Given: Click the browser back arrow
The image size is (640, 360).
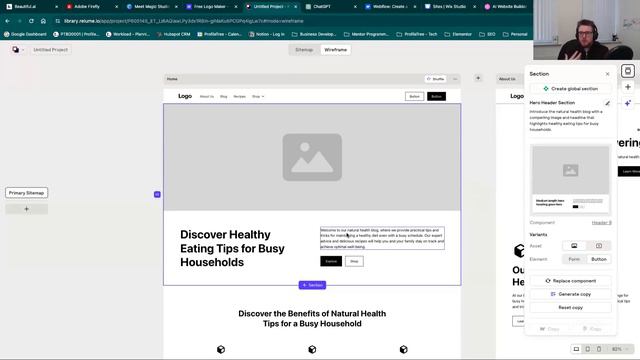Looking at the screenshot, I should (7, 21).
